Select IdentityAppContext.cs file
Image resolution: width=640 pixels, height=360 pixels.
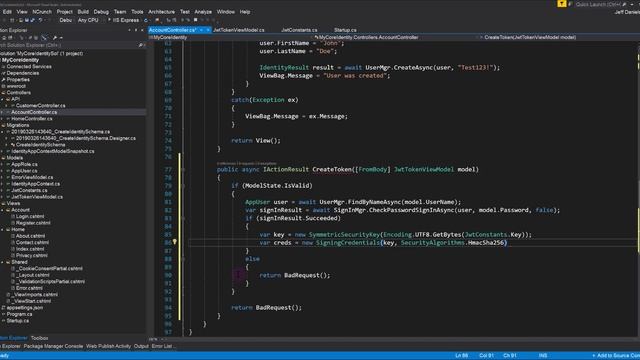[36, 184]
